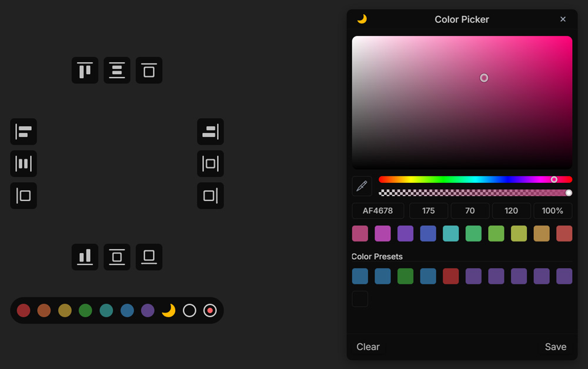
Task: Save the current color with the Save button
Action: tap(555, 347)
